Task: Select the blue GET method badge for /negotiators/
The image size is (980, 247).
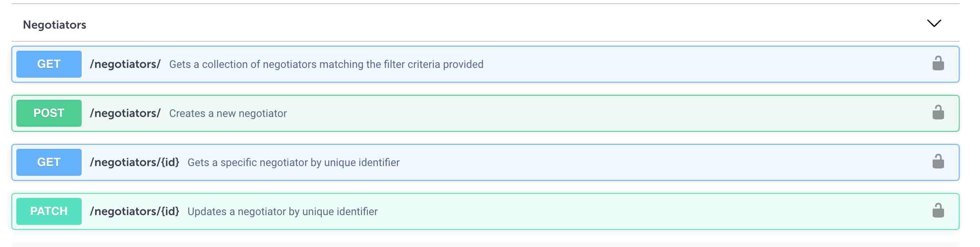Action: coord(49,64)
